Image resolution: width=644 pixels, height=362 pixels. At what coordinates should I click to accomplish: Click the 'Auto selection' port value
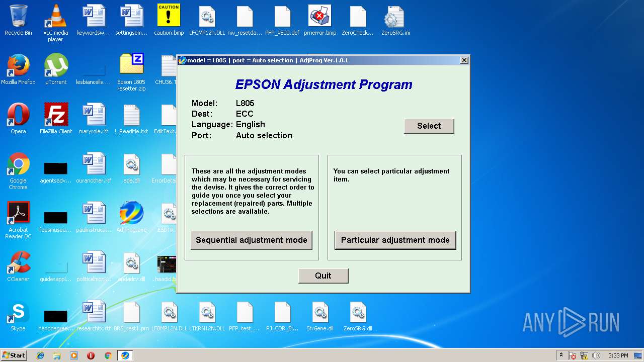click(264, 135)
